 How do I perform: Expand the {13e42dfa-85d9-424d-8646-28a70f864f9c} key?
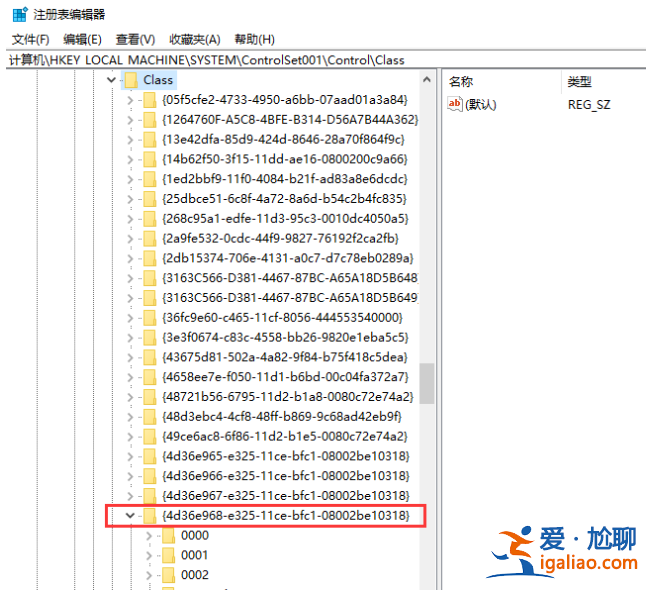(130, 140)
